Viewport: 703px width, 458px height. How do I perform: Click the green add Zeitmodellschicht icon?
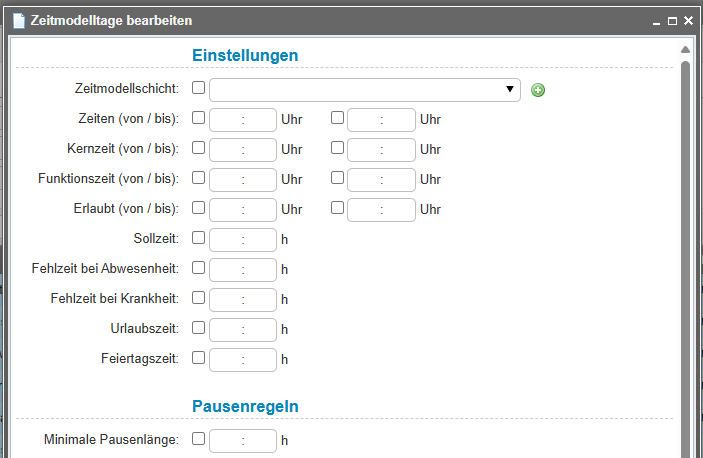[538, 90]
